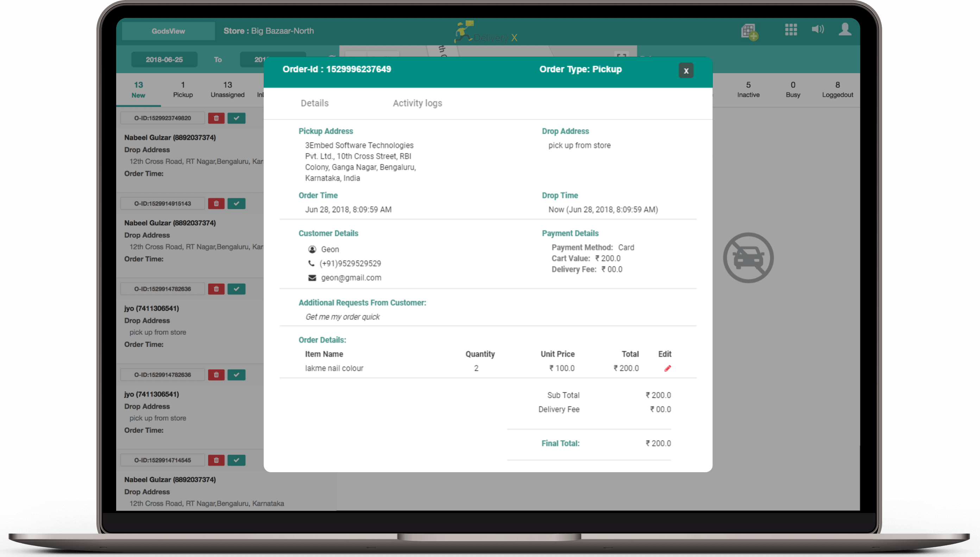
Task: Select the 5 Inactive drivers tab
Action: pos(748,89)
